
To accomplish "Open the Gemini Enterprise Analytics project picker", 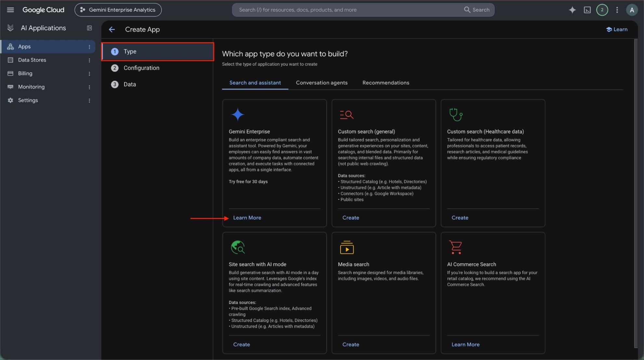I will coord(118,10).
